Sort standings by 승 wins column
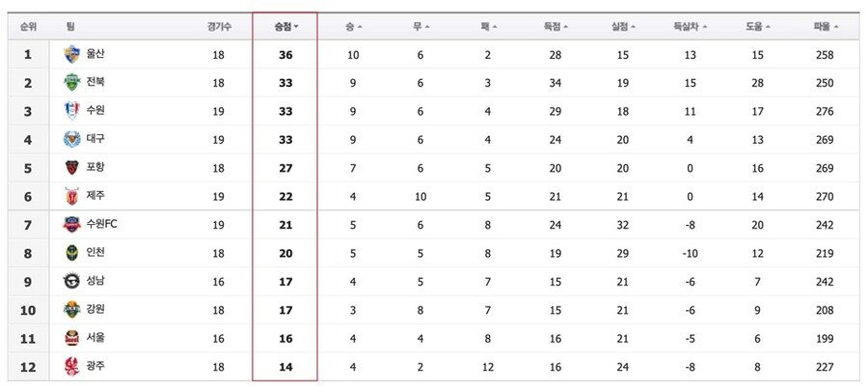 [x=353, y=26]
